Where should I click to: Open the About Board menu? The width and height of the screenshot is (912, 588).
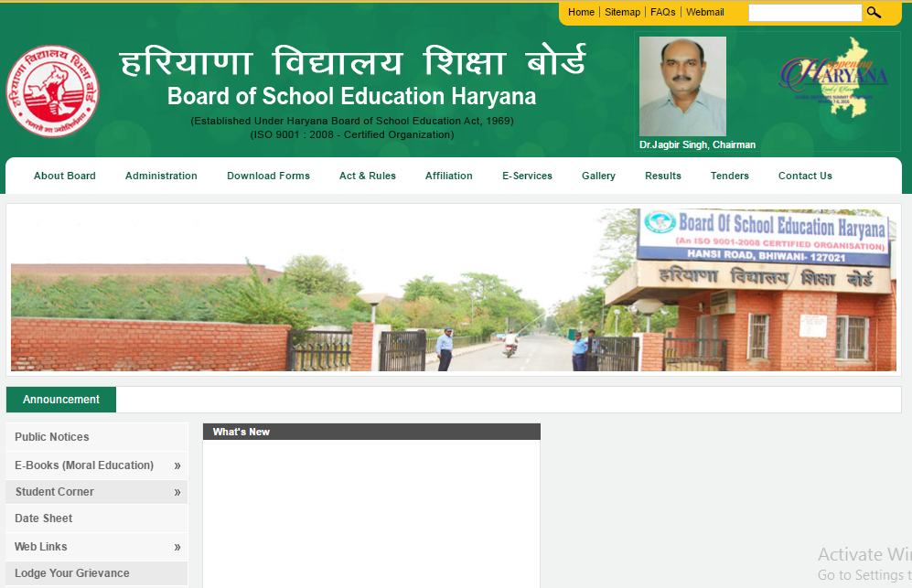tap(65, 176)
